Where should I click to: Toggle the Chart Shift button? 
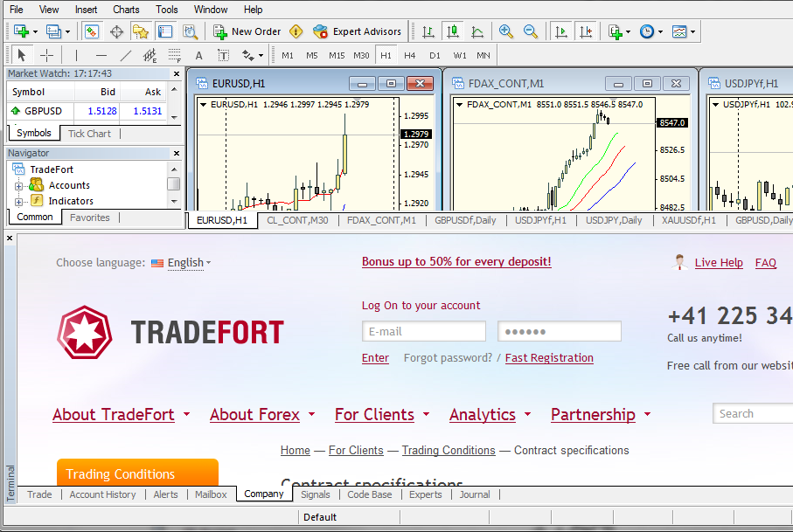click(586, 31)
